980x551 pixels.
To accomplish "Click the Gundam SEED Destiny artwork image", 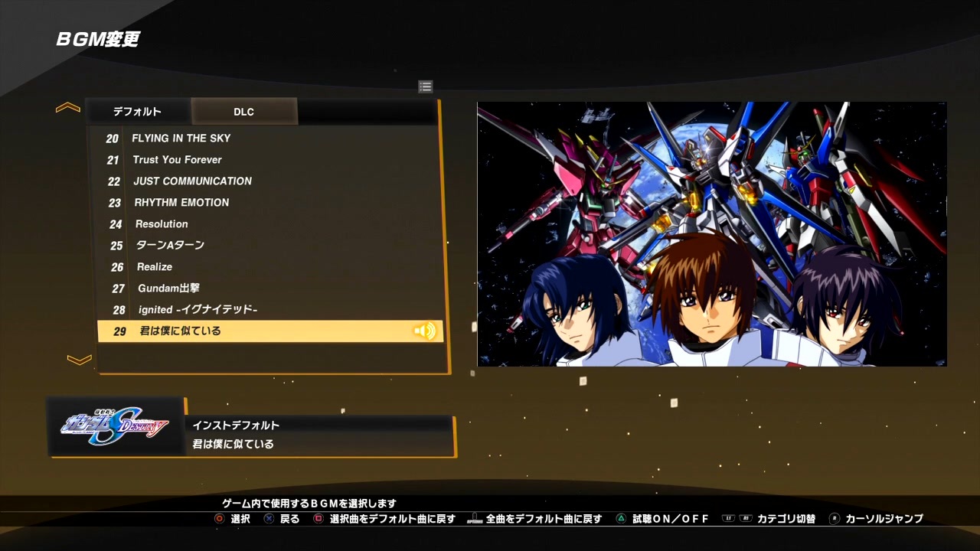I will 712,234.
